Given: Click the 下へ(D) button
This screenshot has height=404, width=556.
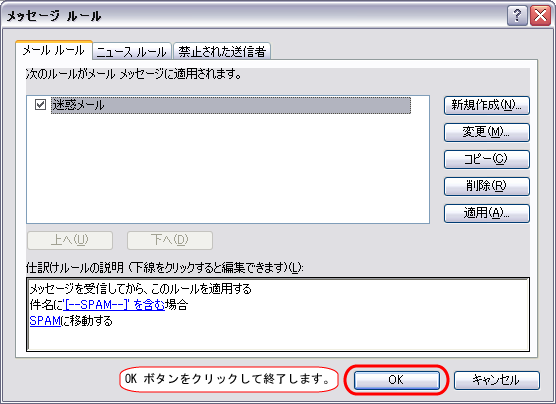Looking at the screenshot, I should pos(170,240).
